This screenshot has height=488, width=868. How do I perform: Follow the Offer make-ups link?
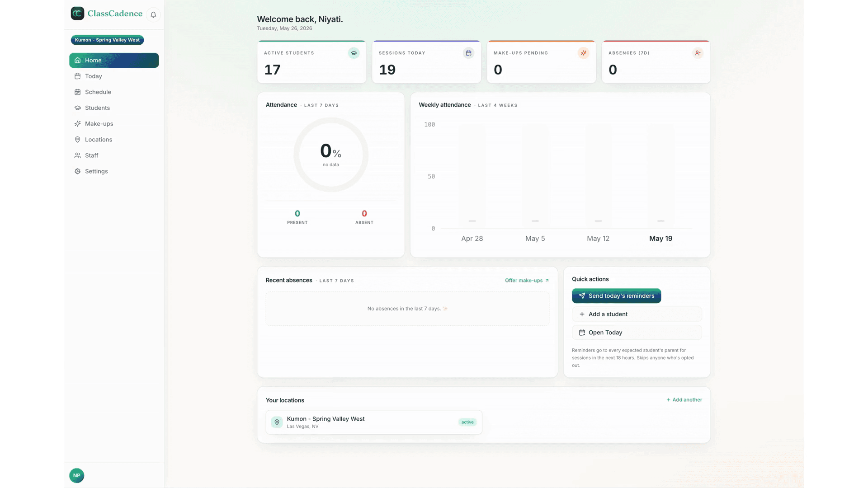pyautogui.click(x=527, y=281)
